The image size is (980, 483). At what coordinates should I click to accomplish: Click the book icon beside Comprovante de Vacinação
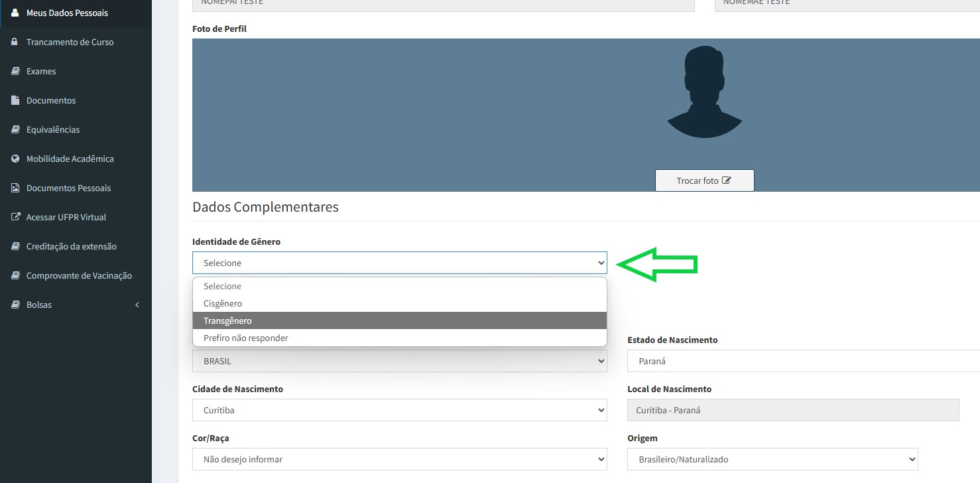15,275
